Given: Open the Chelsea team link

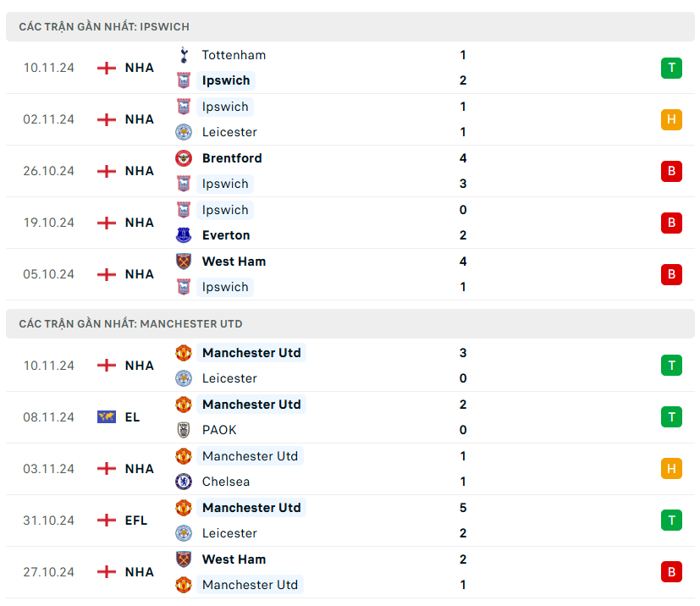Looking at the screenshot, I should [x=227, y=482].
